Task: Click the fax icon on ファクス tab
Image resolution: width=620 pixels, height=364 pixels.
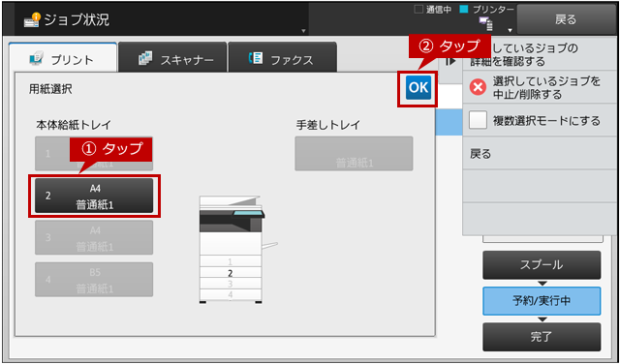Action: pos(256,58)
